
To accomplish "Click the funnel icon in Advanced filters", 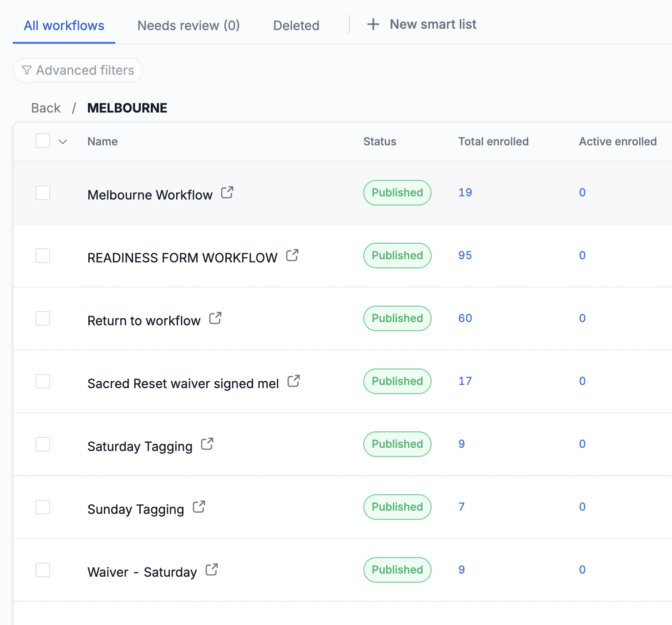I will coord(27,70).
